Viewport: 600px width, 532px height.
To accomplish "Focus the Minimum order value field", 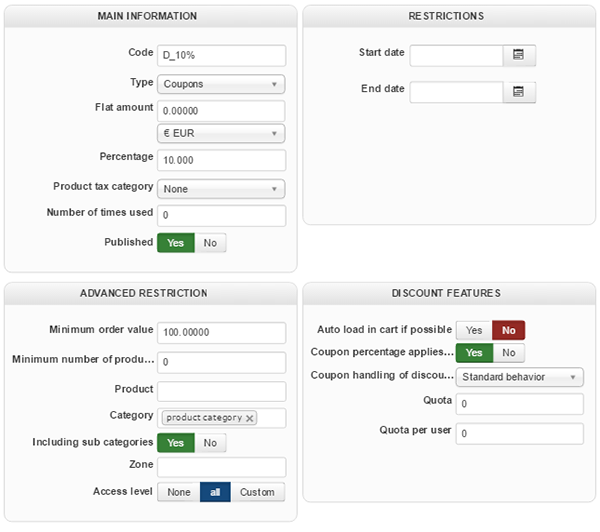I will click(221, 331).
